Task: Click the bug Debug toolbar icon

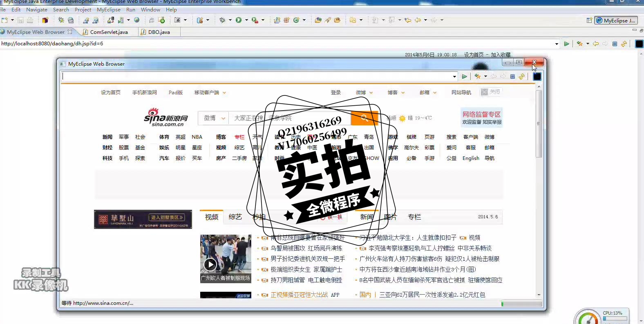Action: [222, 20]
